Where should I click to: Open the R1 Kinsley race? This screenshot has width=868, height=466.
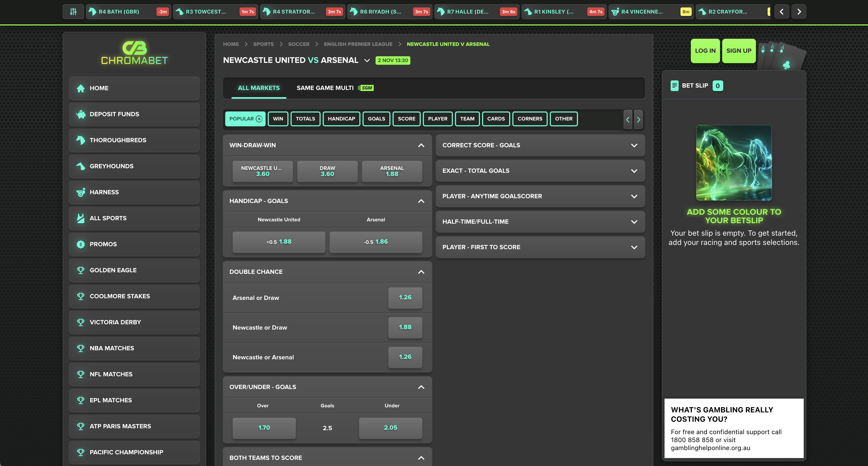(564, 12)
